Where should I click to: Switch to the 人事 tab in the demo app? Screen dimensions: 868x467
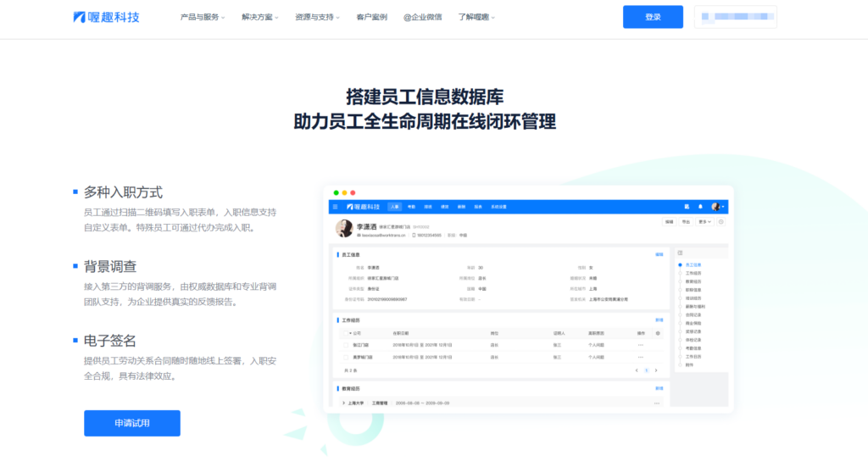pos(395,207)
